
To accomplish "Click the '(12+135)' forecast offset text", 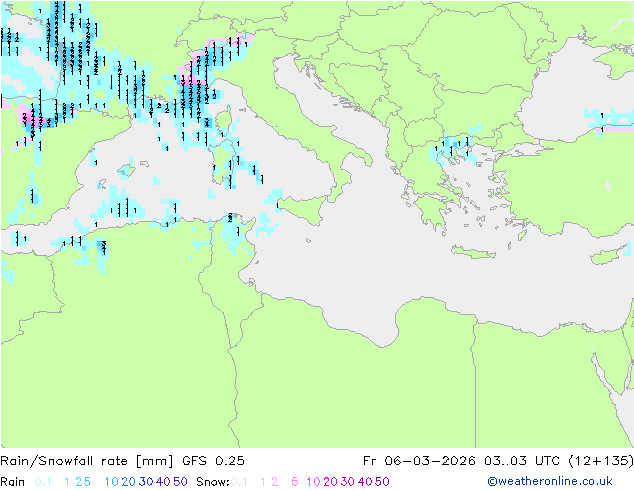I will point(600,461).
